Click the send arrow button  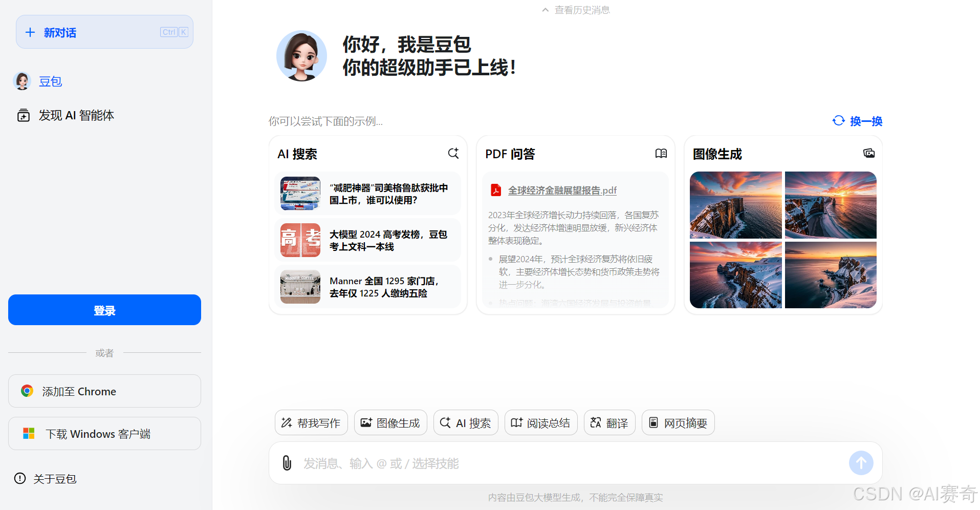coord(861,463)
